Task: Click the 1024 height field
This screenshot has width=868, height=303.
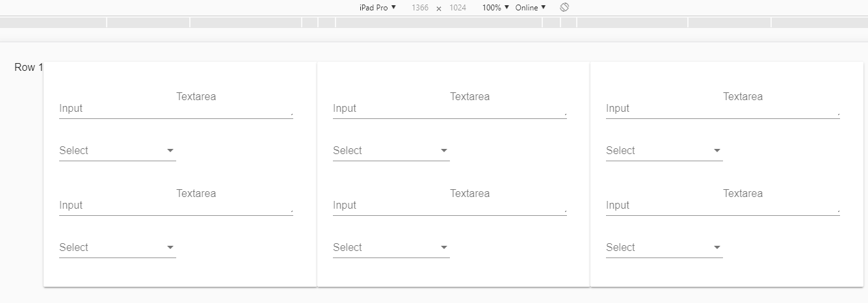Action: pos(458,8)
